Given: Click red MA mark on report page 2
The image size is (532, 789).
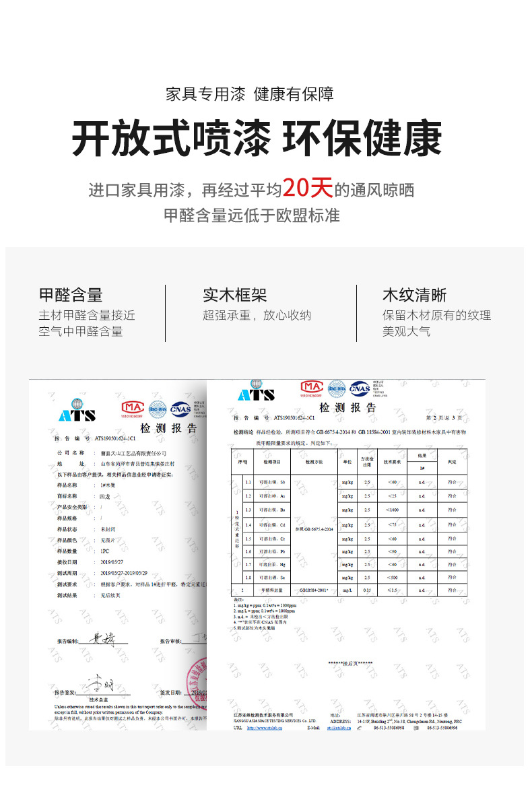Looking at the screenshot, I should [312, 386].
